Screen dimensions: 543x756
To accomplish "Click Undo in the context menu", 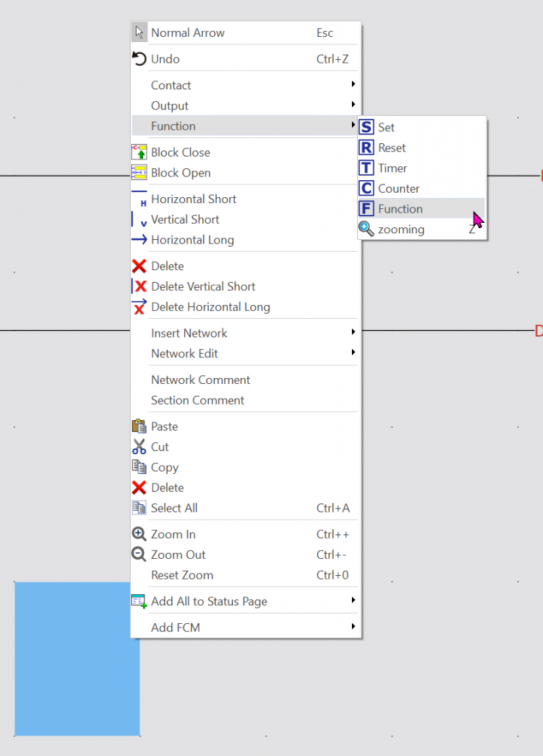I will 165,59.
